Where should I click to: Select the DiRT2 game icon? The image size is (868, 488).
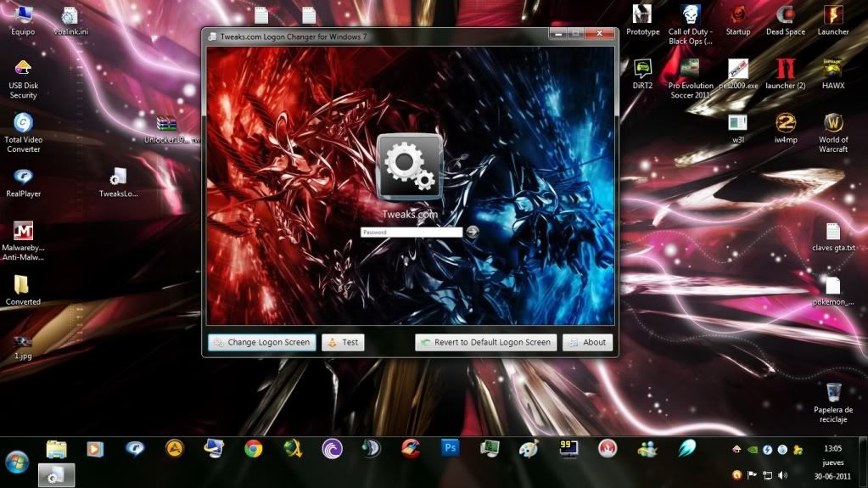[x=642, y=74]
